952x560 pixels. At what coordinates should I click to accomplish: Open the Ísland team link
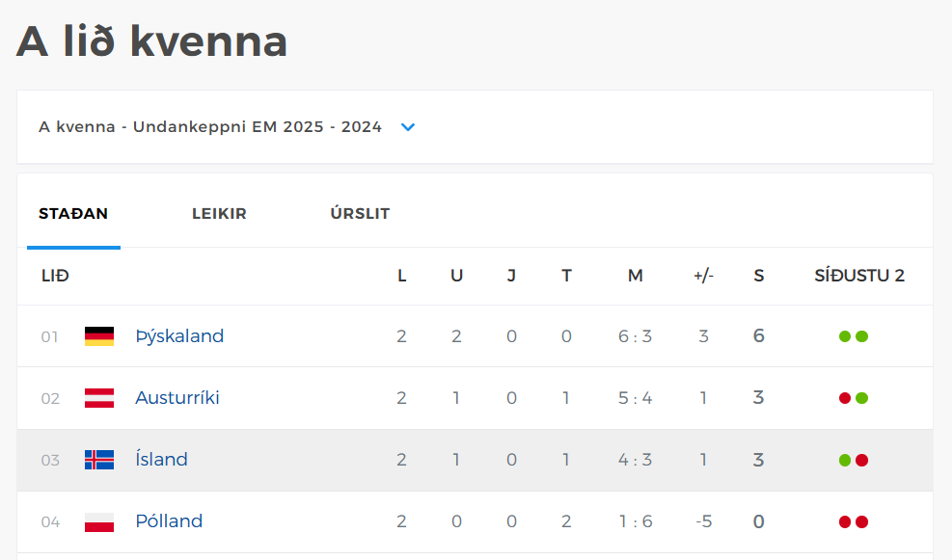(x=161, y=459)
